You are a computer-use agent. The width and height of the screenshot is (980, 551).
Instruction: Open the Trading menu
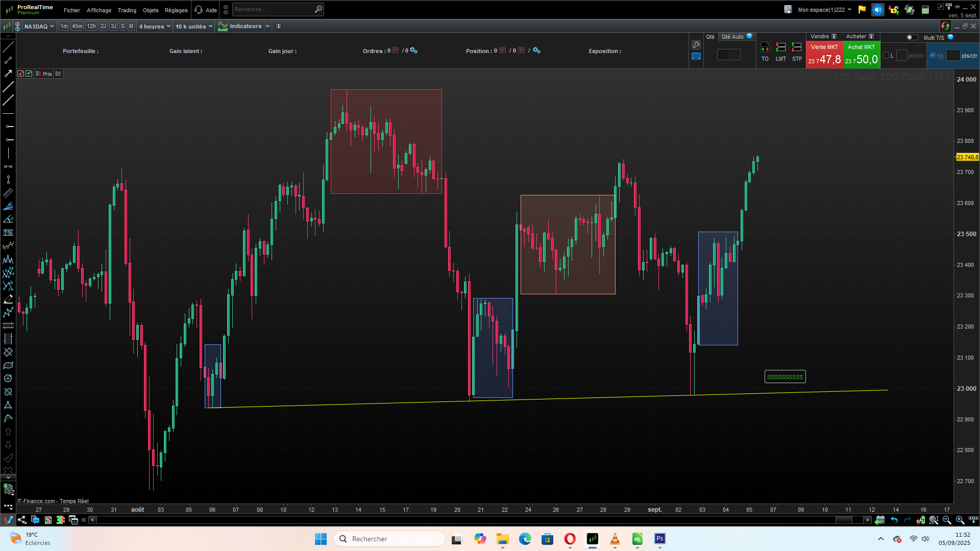[127, 10]
